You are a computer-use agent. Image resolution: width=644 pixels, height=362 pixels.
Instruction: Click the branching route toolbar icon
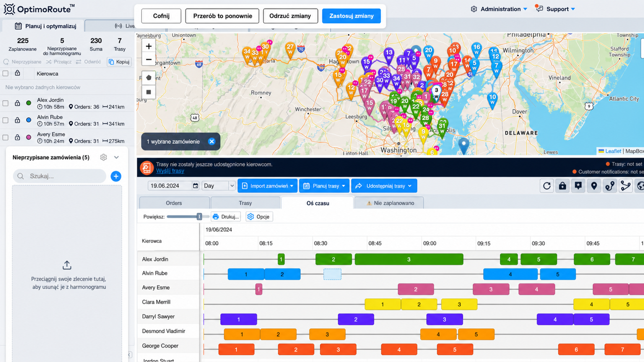625,186
